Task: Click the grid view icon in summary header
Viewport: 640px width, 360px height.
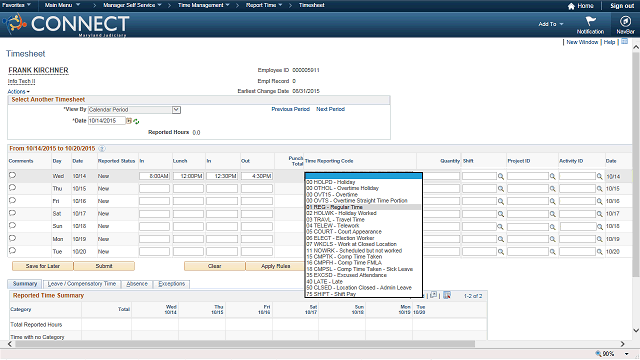Action: pos(447,295)
